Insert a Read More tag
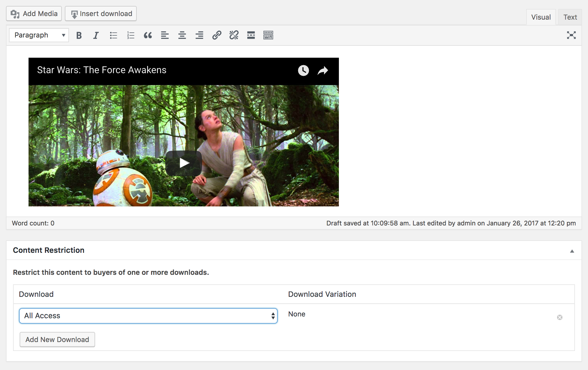 coord(251,35)
